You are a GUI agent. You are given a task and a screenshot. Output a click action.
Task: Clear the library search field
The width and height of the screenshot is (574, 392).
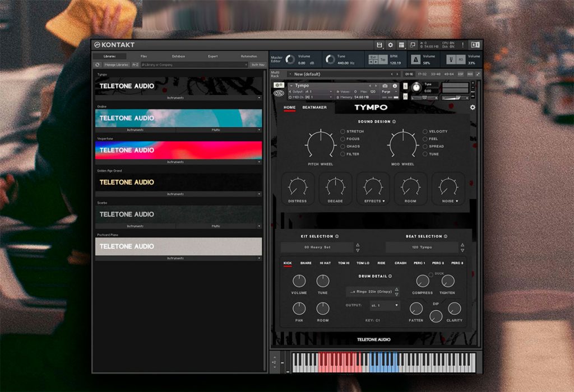[x=246, y=65]
